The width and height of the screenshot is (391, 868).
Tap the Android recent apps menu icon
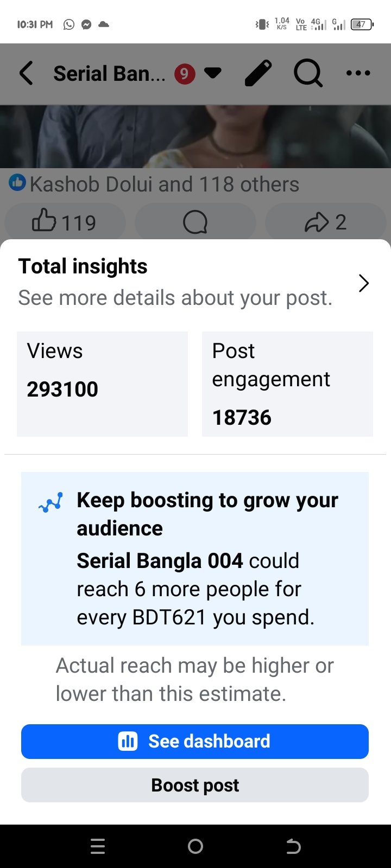click(98, 846)
